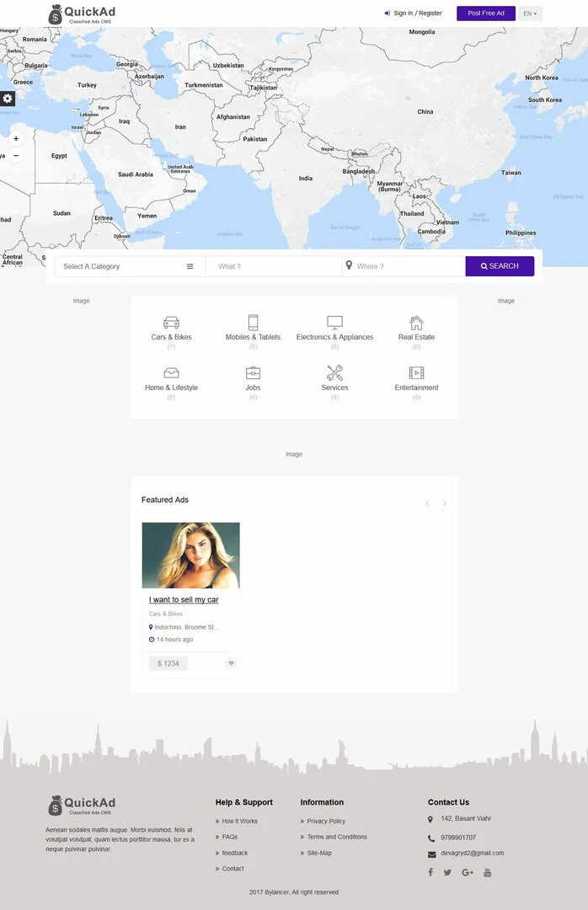Viewport: 588px width, 910px height.
Task: Open the Jobs briefcase icon
Action: (253, 372)
